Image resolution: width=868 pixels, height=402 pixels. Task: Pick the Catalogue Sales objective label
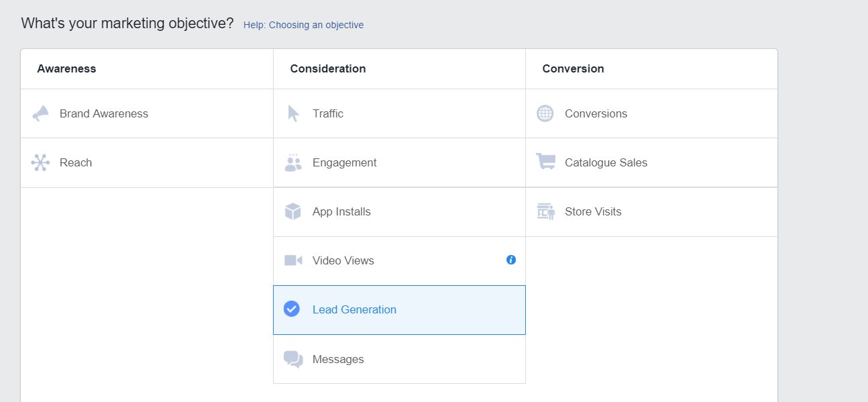point(606,162)
